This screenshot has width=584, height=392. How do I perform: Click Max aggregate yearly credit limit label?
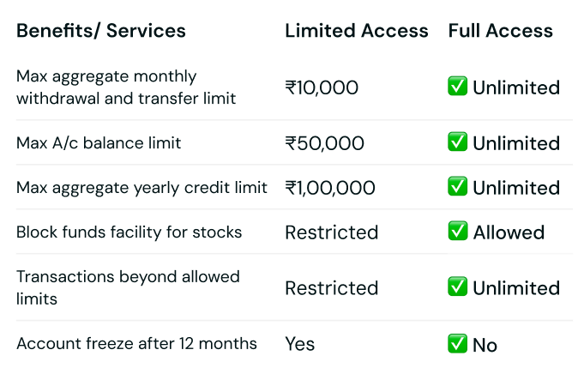(141, 187)
